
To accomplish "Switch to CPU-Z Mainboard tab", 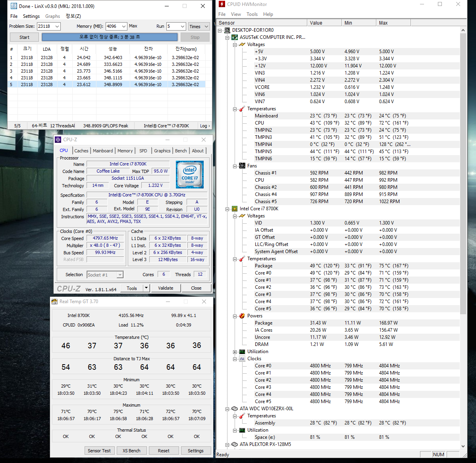I will 103,151.
